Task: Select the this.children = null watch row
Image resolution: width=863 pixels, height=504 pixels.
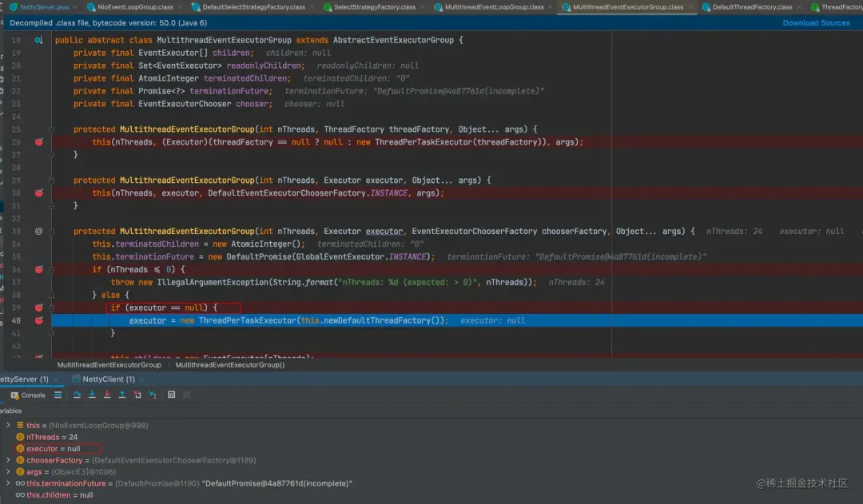Action: [x=431, y=494]
